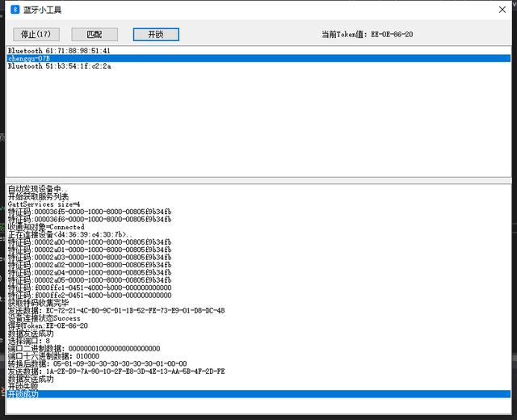
Task: Select log line 开锁失败
Action: click(258, 386)
